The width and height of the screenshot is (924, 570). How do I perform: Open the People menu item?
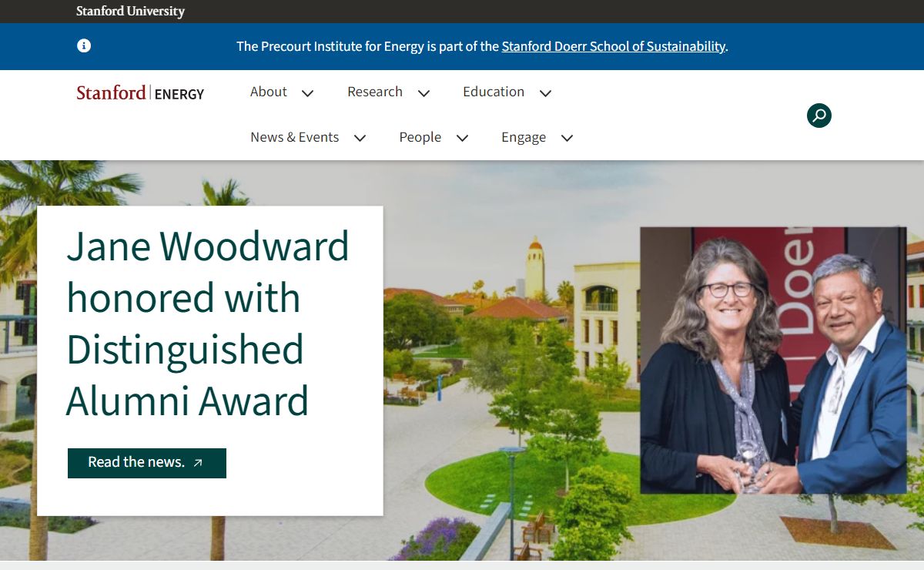(x=420, y=137)
